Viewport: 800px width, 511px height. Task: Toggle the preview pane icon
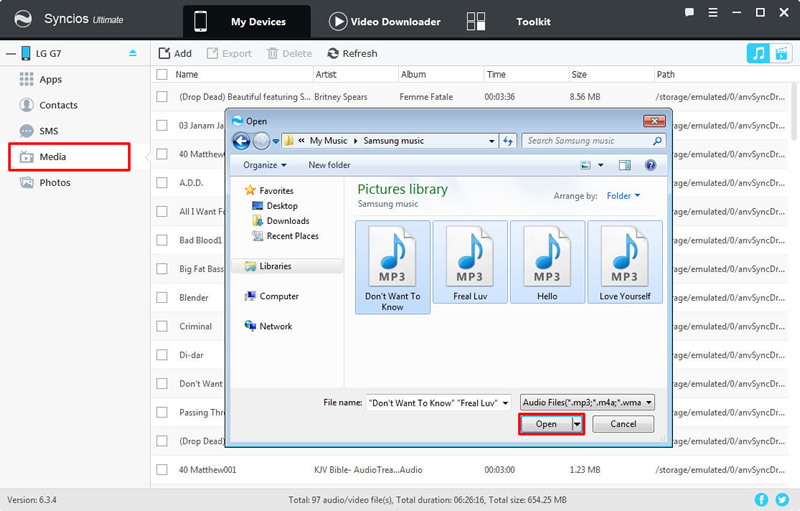coord(624,165)
